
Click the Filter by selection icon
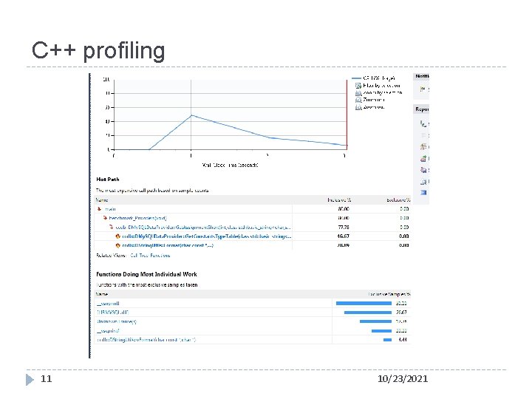tap(358, 86)
